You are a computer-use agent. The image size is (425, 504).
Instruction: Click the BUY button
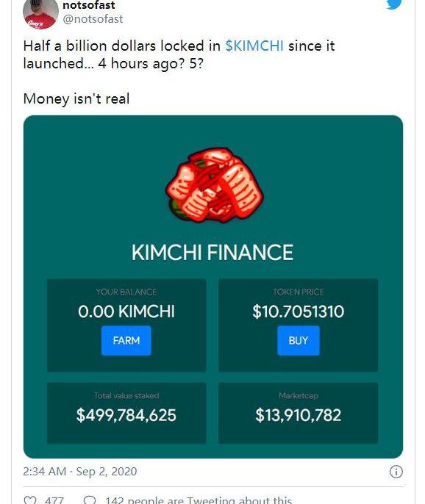tap(299, 340)
